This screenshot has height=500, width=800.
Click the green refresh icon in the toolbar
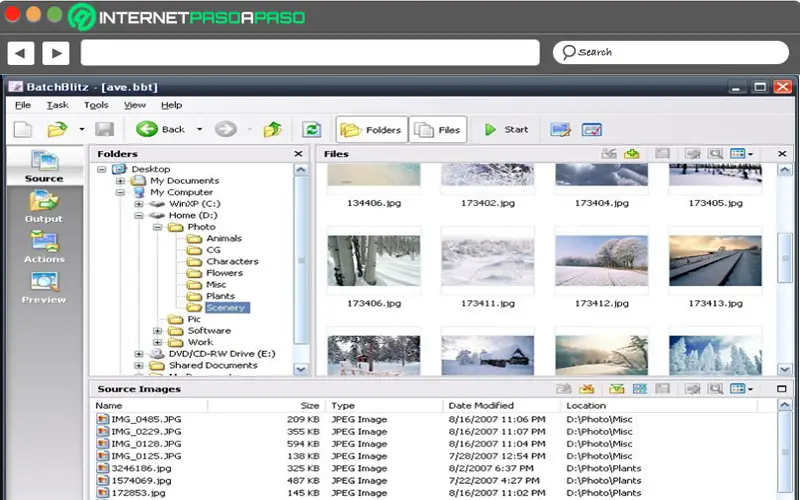click(312, 129)
